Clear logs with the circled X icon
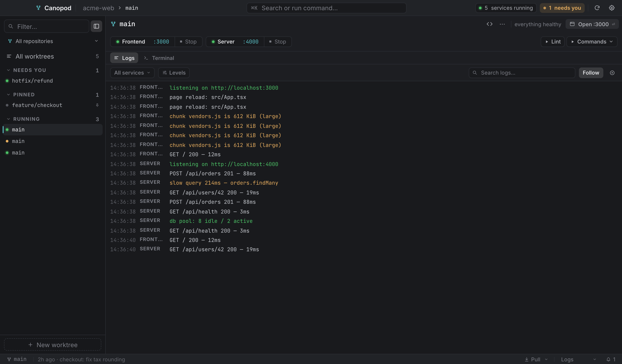 tap(612, 73)
